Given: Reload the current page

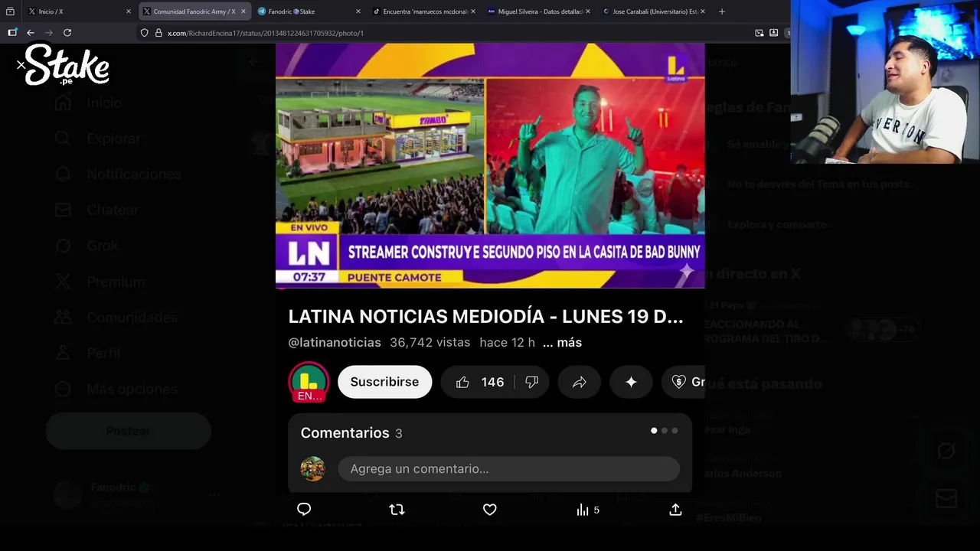Looking at the screenshot, I should tap(67, 33).
